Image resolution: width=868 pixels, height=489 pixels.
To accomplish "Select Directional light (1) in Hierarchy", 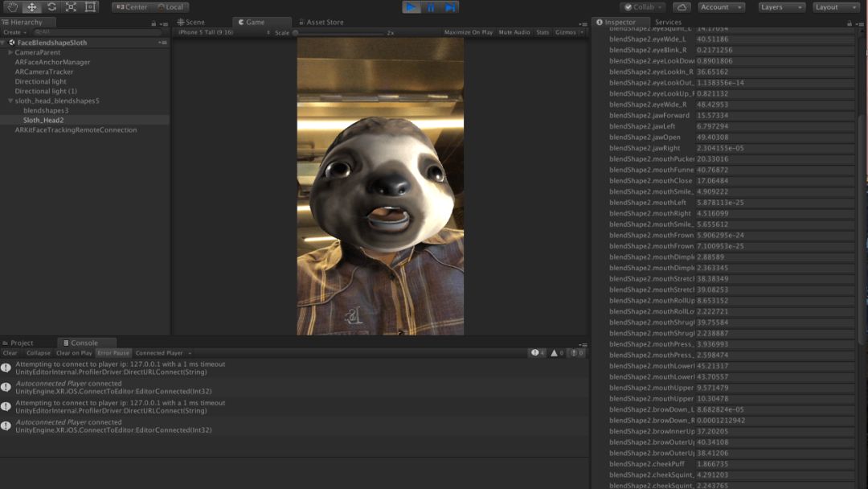I will pos(46,92).
